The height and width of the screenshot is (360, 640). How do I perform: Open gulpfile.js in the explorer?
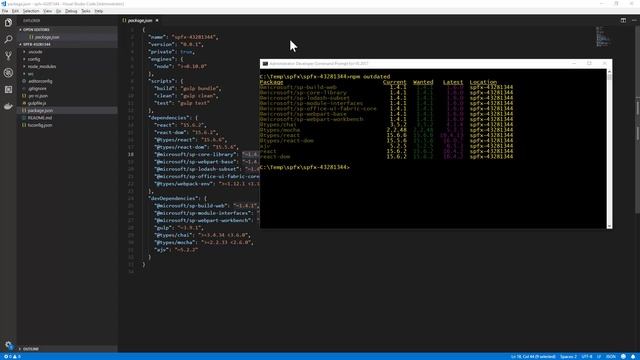[37, 103]
